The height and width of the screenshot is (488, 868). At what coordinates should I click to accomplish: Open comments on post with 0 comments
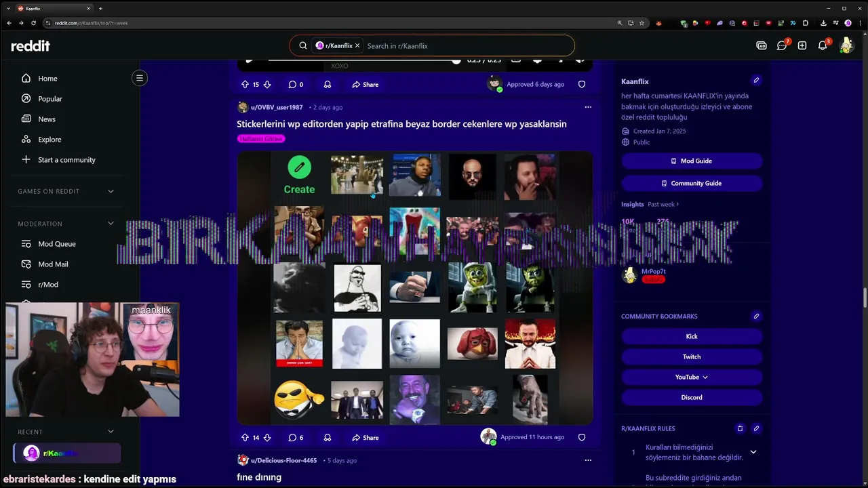296,85
